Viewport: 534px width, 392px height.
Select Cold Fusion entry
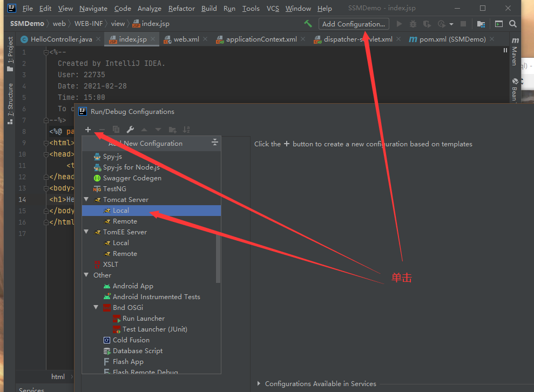coord(151,340)
